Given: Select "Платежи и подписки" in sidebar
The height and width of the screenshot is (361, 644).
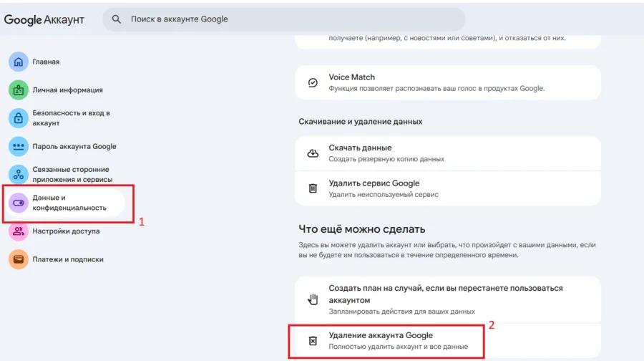Looking at the screenshot, I should pos(68,259).
